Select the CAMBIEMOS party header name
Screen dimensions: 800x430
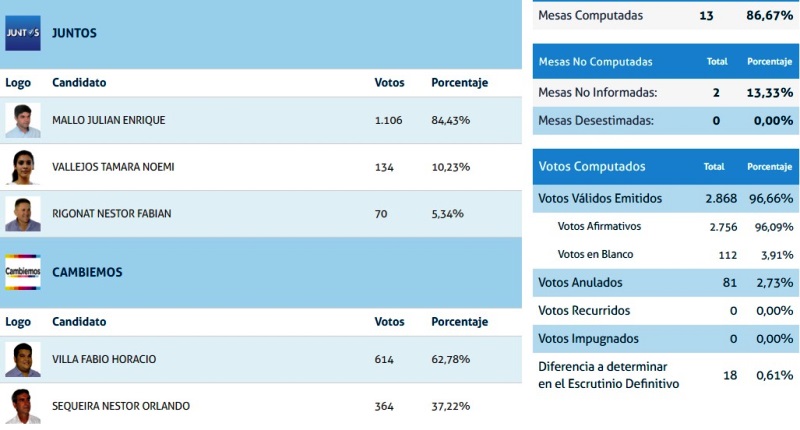[87, 272]
